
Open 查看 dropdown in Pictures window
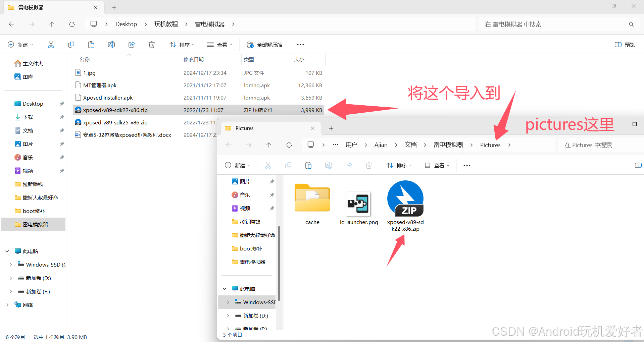(x=437, y=165)
